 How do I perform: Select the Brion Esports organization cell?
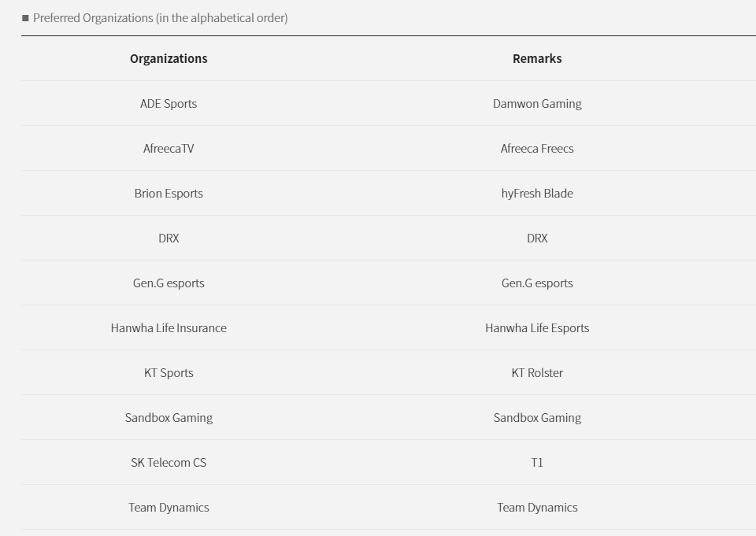point(169,193)
